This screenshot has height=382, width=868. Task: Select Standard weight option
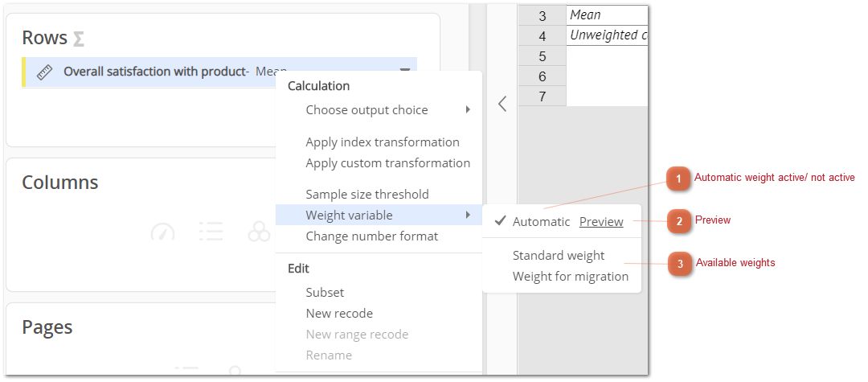click(x=559, y=255)
